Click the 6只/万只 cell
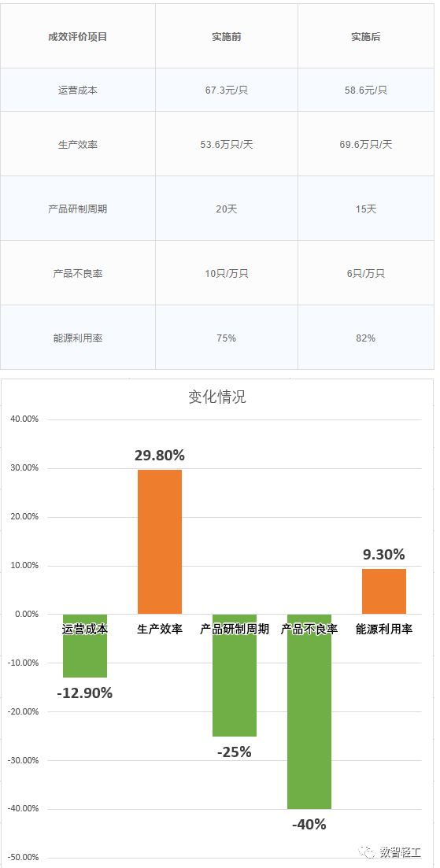 click(x=366, y=273)
